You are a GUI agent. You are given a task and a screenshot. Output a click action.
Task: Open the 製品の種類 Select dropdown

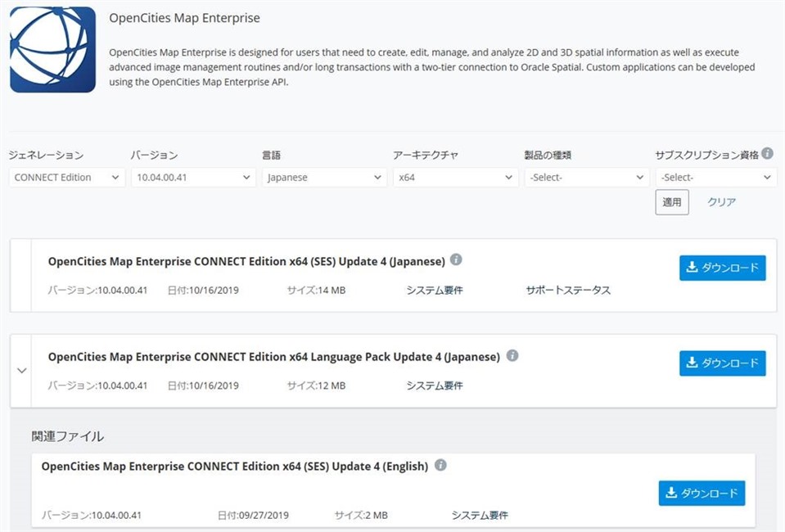pyautogui.click(x=586, y=177)
